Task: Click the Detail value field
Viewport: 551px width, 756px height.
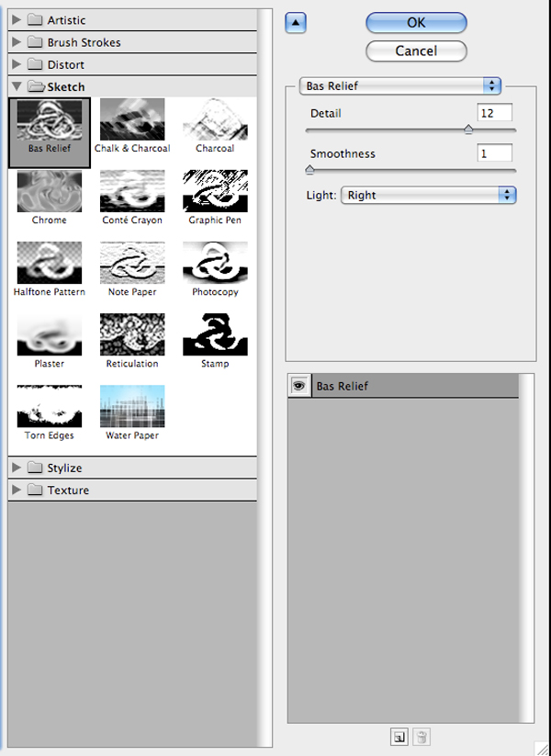Action: 495,113
